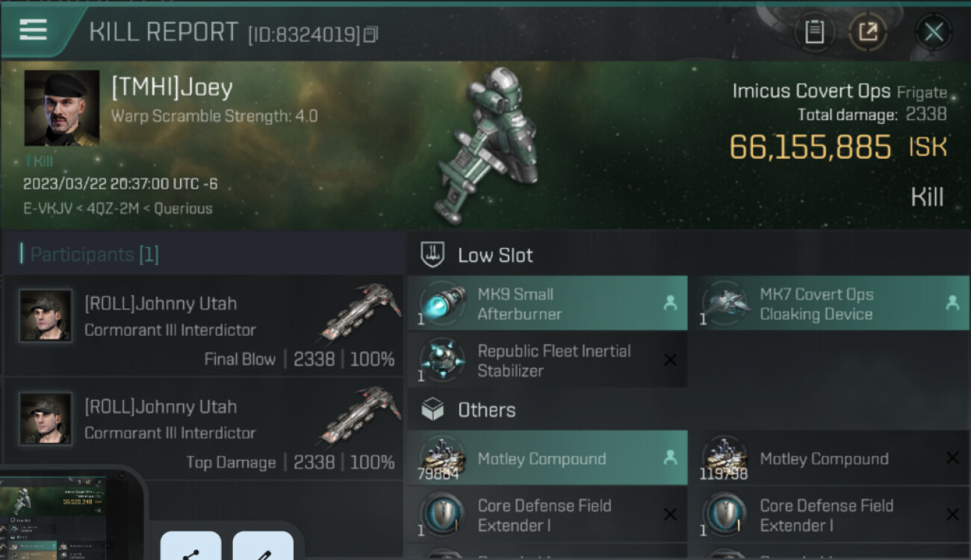The width and height of the screenshot is (971, 560).
Task: Copy the kill report ID
Action: (x=371, y=34)
